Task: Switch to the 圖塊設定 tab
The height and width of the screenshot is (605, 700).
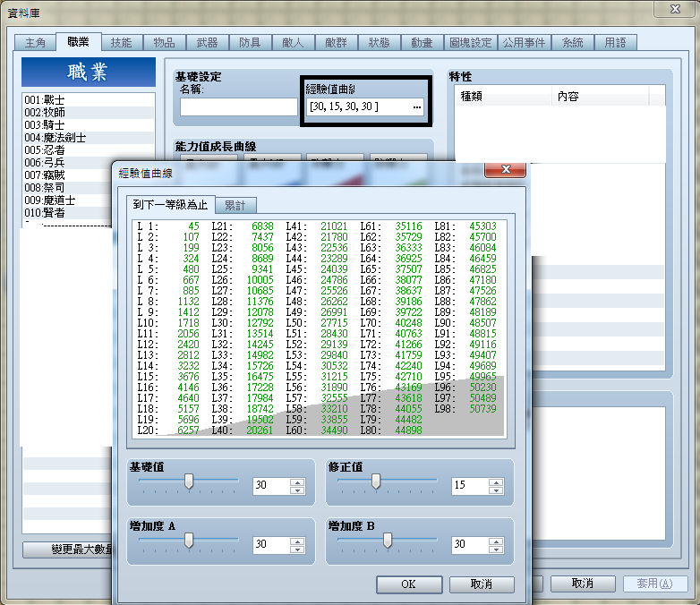Action: pyautogui.click(x=471, y=43)
